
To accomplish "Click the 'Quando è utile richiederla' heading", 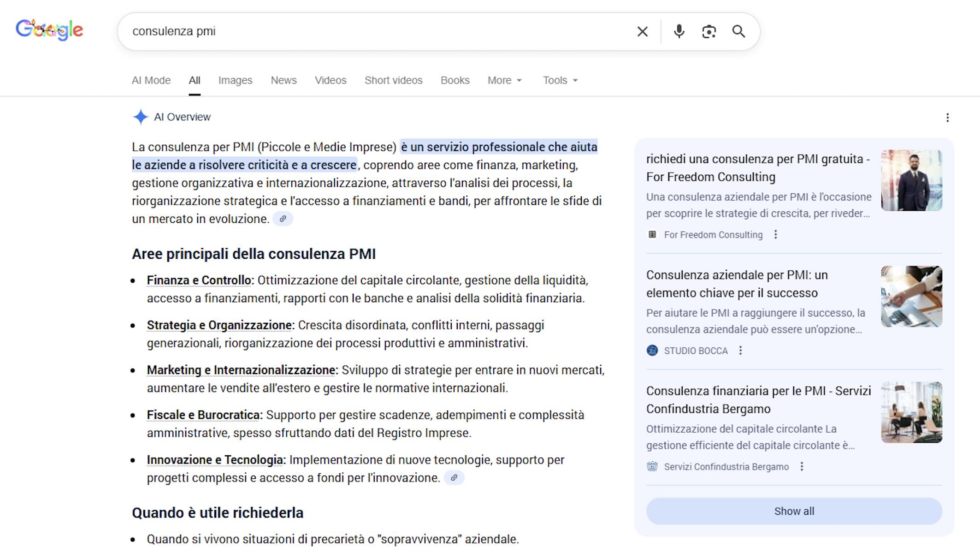I will point(218,512).
